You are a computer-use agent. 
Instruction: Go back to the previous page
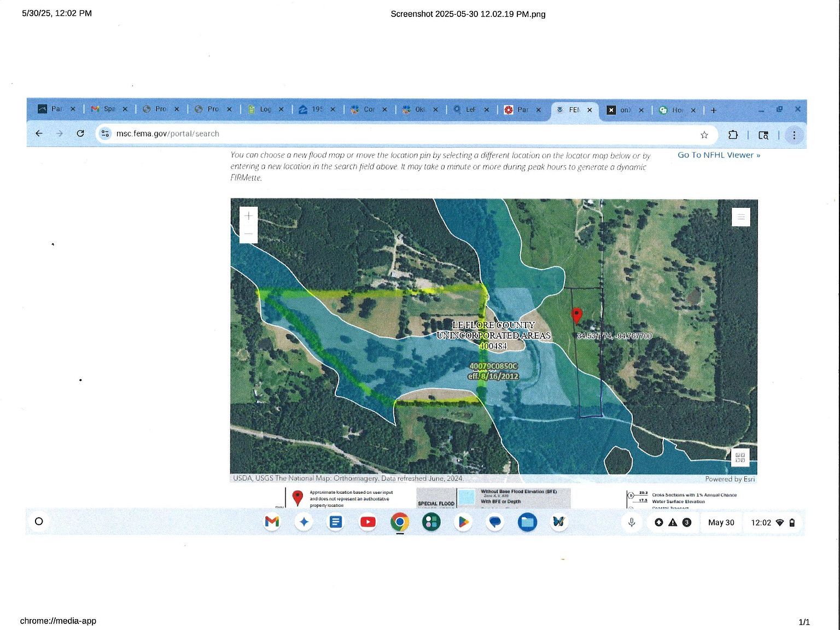(x=39, y=133)
